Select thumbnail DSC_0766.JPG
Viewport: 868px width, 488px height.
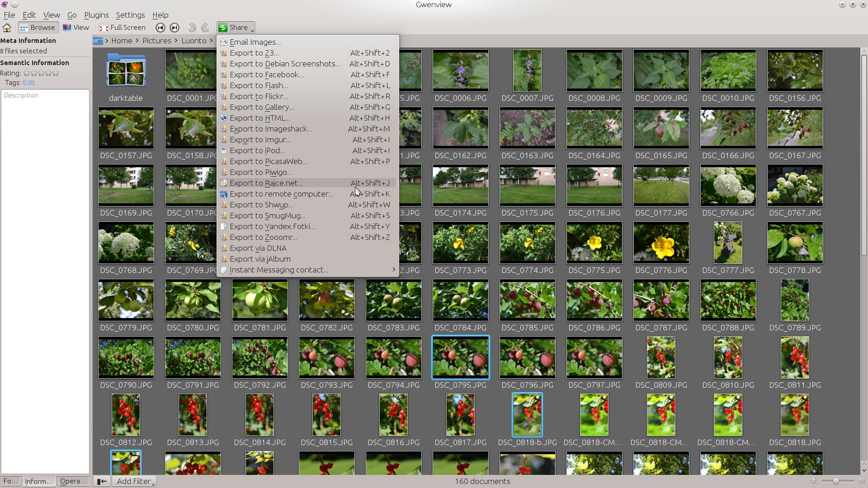click(x=728, y=190)
